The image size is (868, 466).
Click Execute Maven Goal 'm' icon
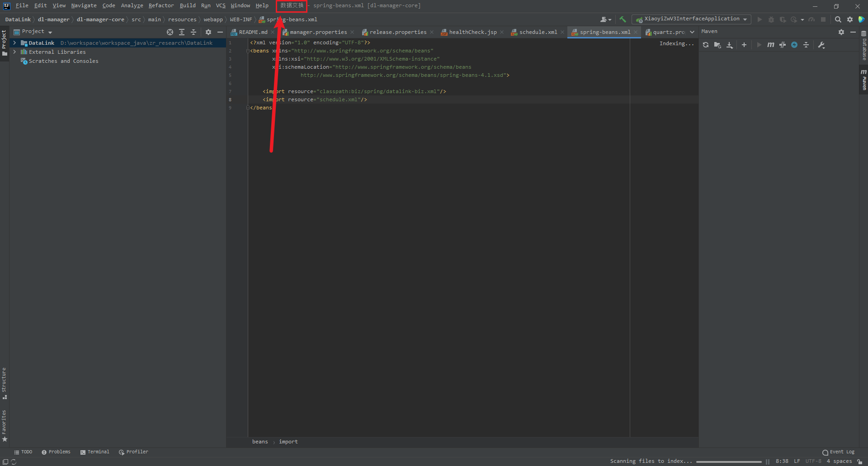[x=771, y=45]
